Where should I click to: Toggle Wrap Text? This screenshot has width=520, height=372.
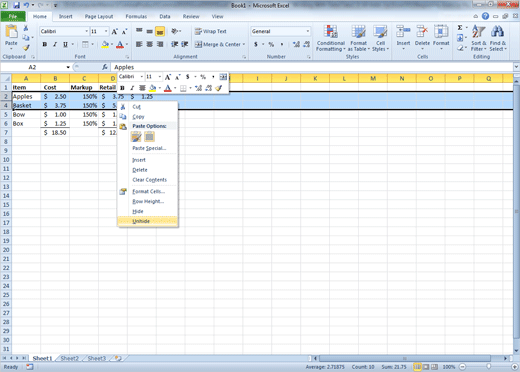(211, 31)
